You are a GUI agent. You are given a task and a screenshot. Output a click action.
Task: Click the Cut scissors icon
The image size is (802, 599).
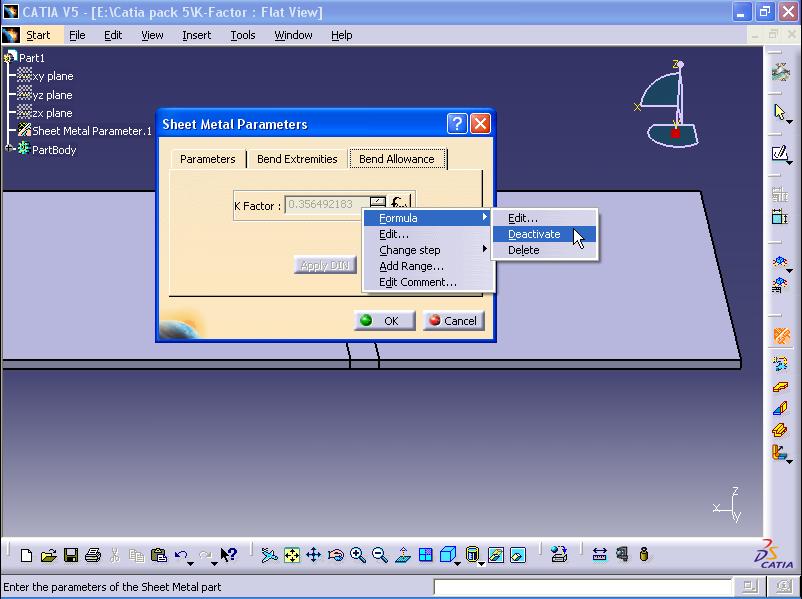tap(115, 555)
